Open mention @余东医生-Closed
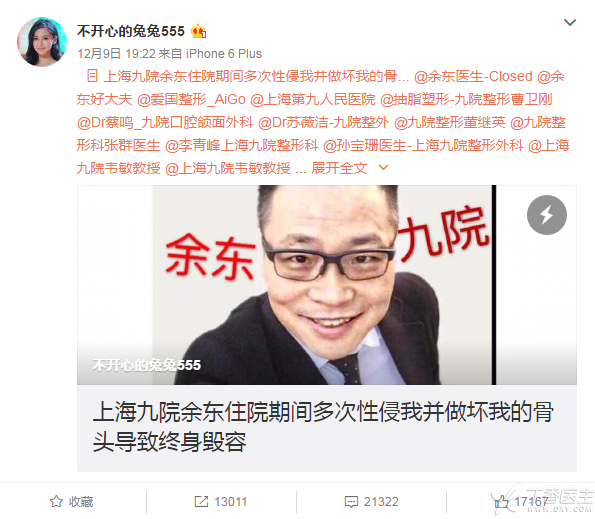The height and width of the screenshot is (519, 595). pyautogui.click(x=473, y=76)
